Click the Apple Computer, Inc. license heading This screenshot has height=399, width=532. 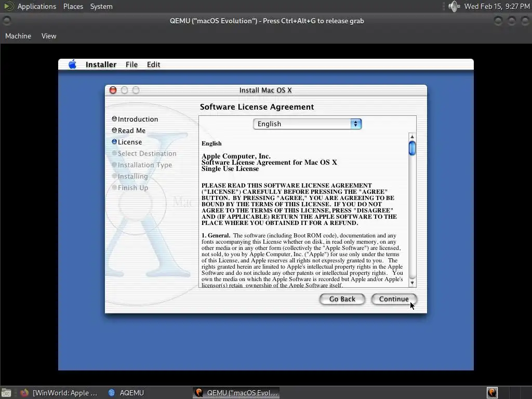coord(236,156)
